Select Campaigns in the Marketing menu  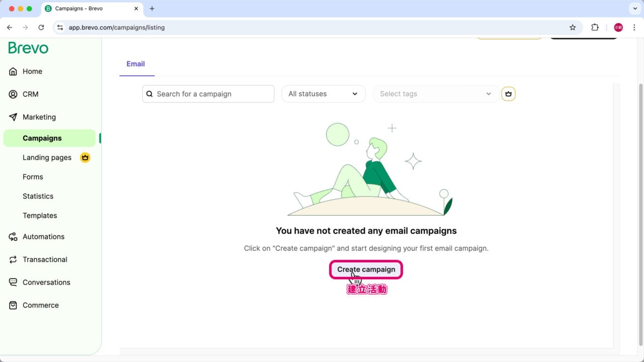42,138
